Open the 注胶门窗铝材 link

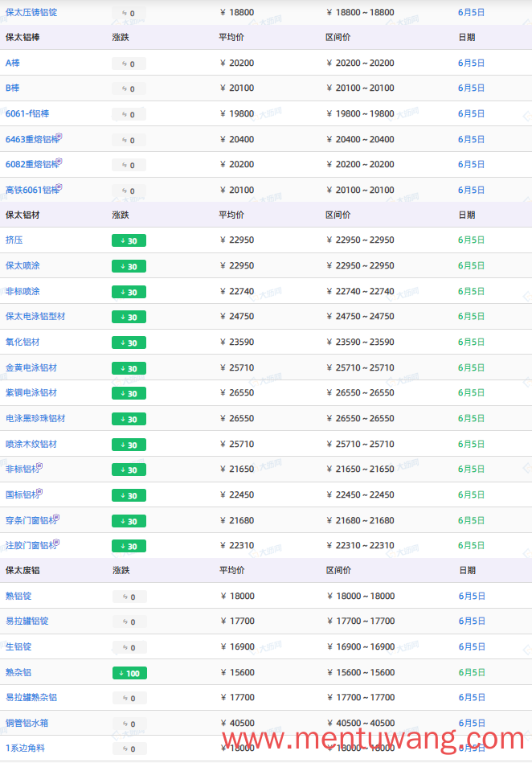(x=31, y=545)
